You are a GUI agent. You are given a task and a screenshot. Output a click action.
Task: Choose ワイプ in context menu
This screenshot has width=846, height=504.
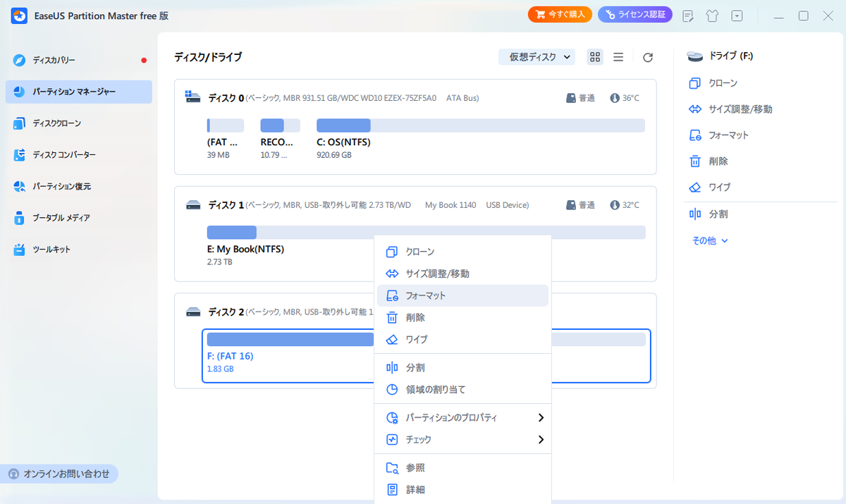pyautogui.click(x=462, y=340)
